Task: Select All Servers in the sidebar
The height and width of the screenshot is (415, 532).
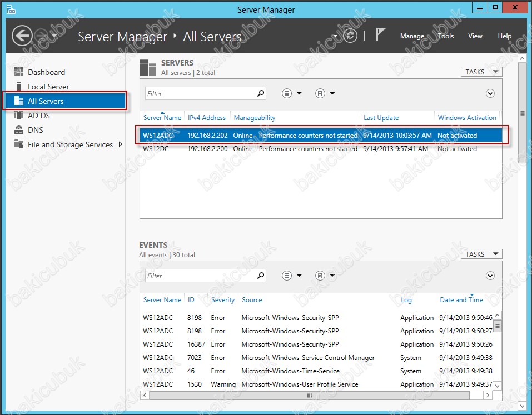Action: (x=64, y=101)
